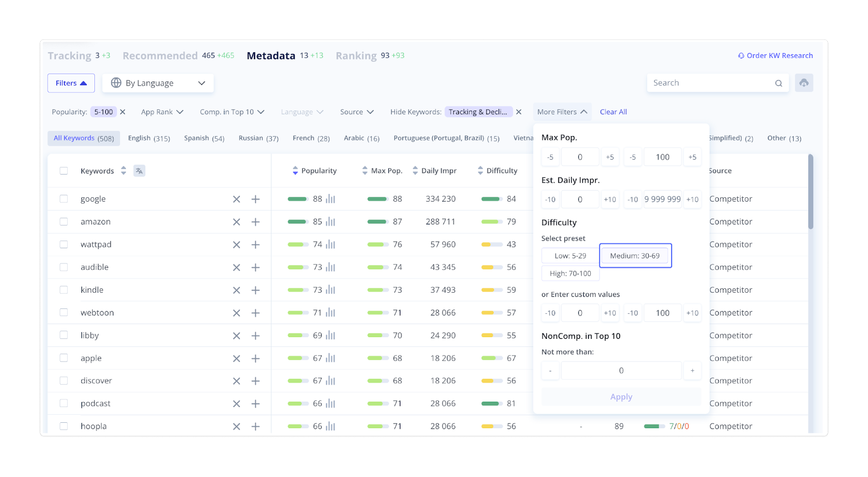Collapse the More Filters panel
The height and width of the screenshot is (477, 868).
click(x=562, y=112)
